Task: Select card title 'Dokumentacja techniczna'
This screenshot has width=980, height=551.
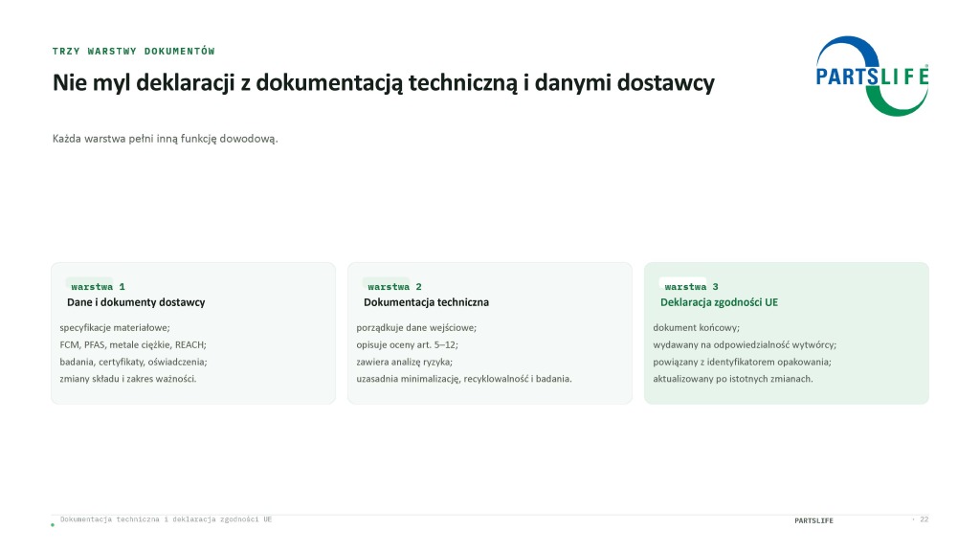Action: [426, 302]
